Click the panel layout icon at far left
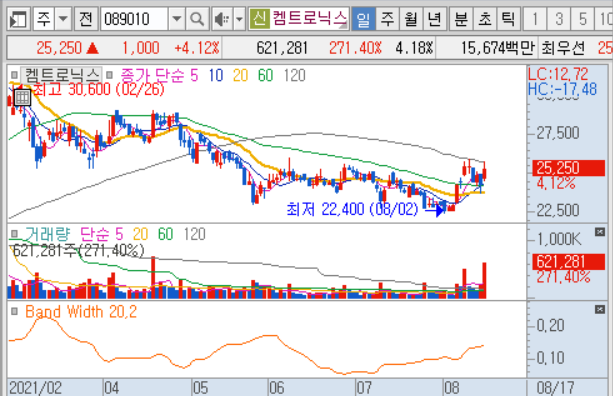The width and height of the screenshot is (613, 396). [18, 19]
